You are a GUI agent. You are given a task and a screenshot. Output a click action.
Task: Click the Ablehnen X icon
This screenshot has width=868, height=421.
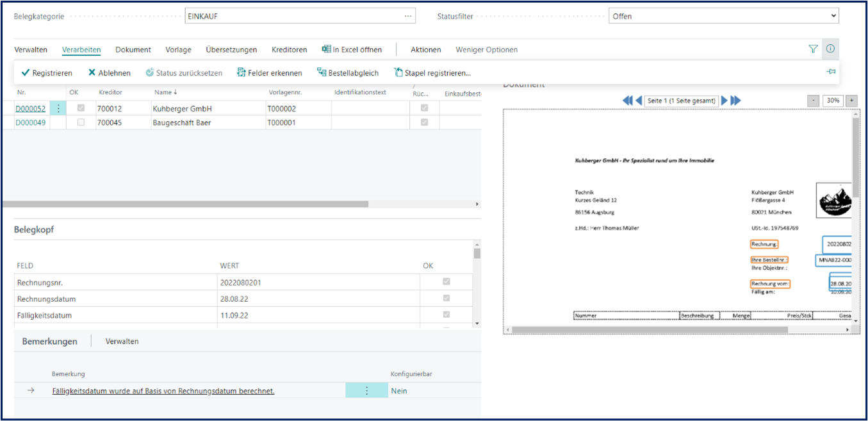[92, 73]
